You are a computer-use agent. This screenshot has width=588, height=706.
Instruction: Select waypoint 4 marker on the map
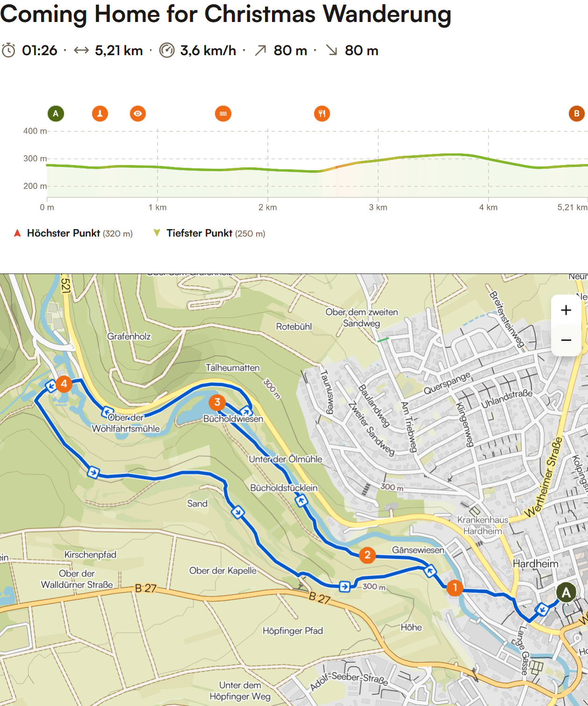click(x=64, y=384)
